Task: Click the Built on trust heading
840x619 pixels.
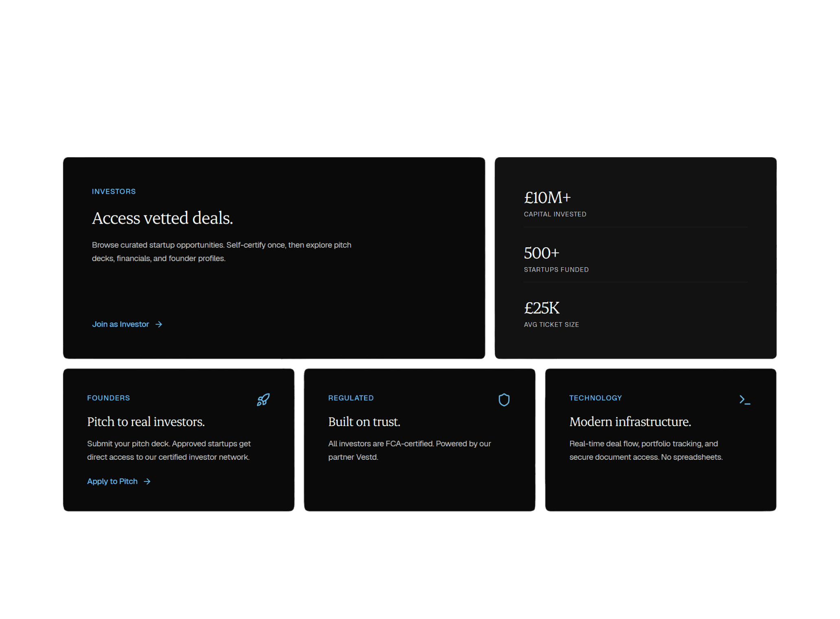Action: coord(364,421)
